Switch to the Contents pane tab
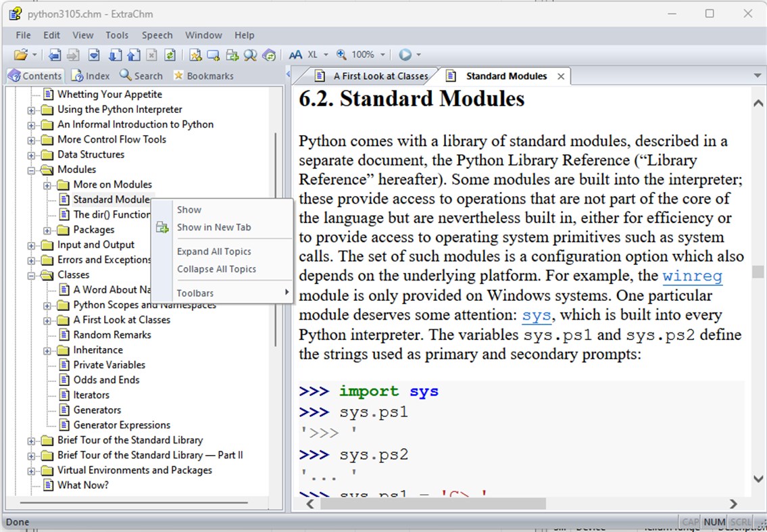This screenshot has height=532, width=767. [x=35, y=76]
